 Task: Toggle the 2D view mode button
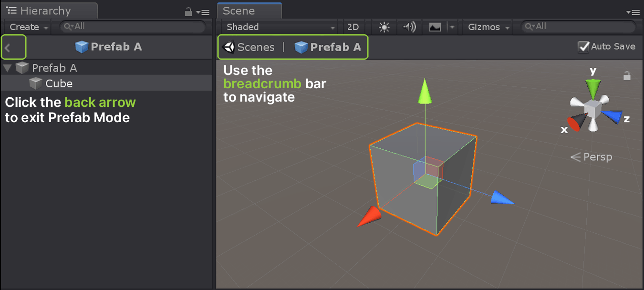click(353, 27)
